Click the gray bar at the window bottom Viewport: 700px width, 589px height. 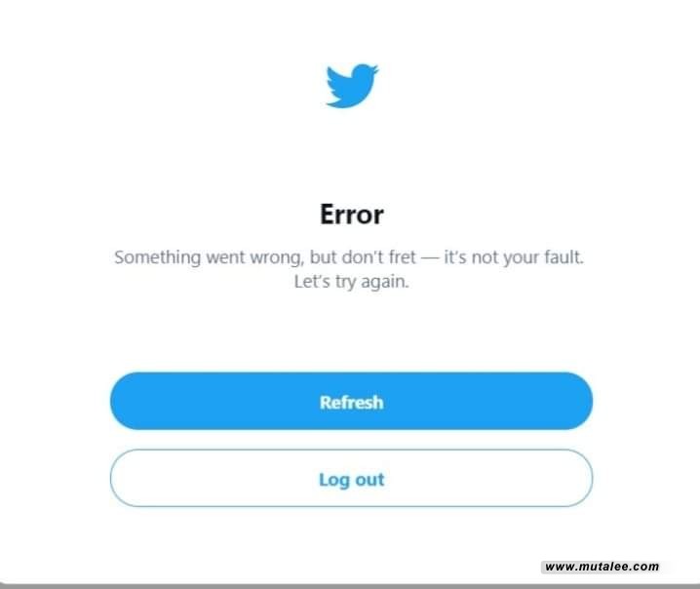[350, 586]
